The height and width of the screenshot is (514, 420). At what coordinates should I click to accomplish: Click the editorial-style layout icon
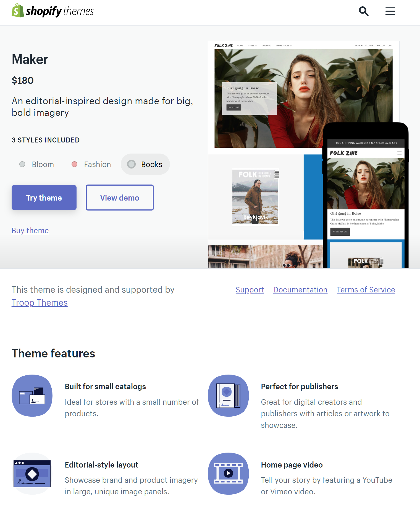click(x=32, y=474)
